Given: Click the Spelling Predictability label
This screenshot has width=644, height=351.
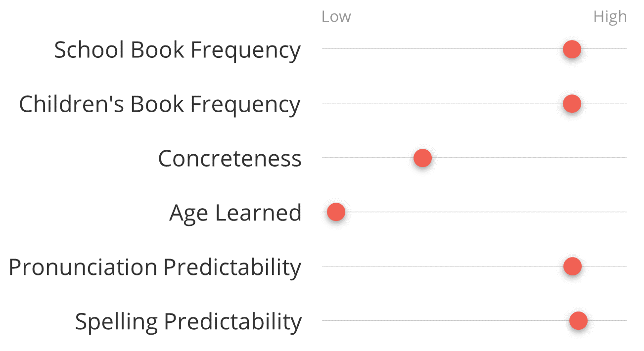Looking at the screenshot, I should coord(188,322).
